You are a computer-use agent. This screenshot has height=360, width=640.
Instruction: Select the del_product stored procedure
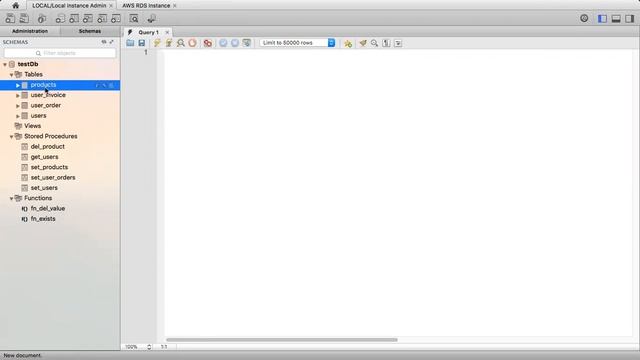coord(47,147)
